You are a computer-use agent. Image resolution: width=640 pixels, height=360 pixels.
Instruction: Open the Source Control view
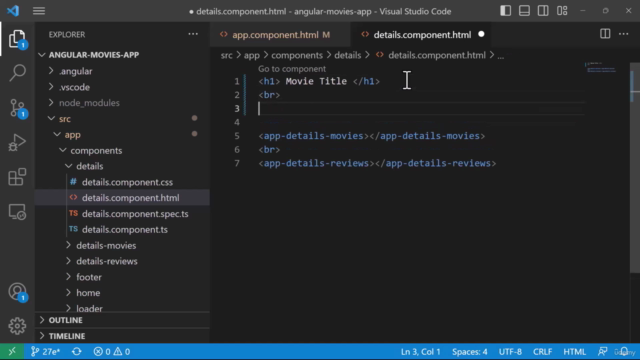tap(17, 108)
